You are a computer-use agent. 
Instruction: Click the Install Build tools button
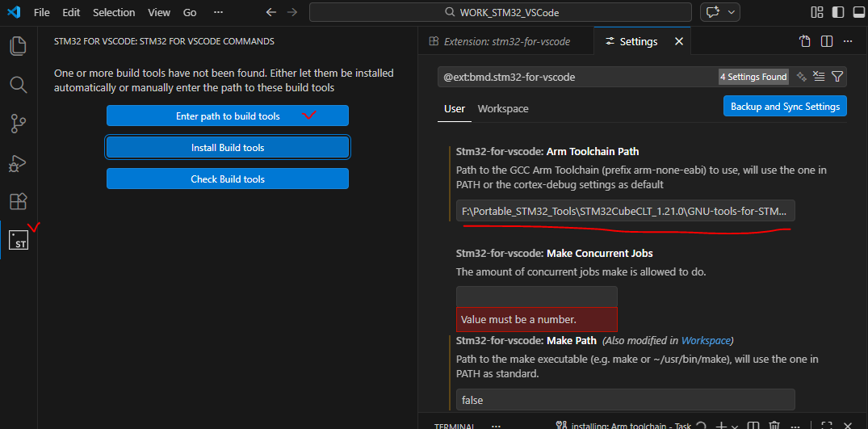click(228, 148)
